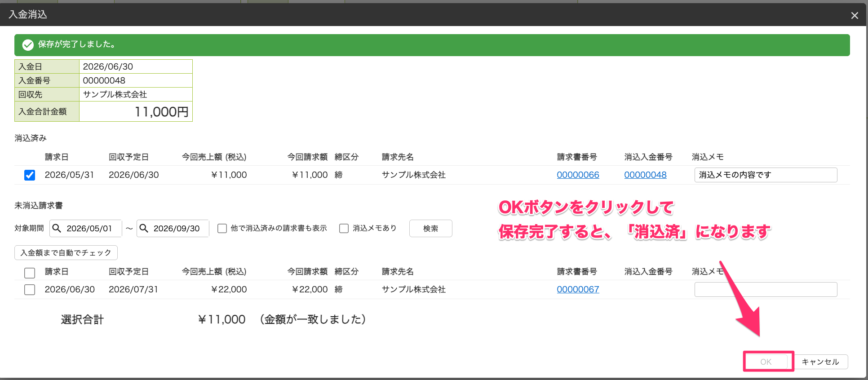Click the 入金日 value 2026/06/30
The height and width of the screenshot is (380, 868).
108,66
